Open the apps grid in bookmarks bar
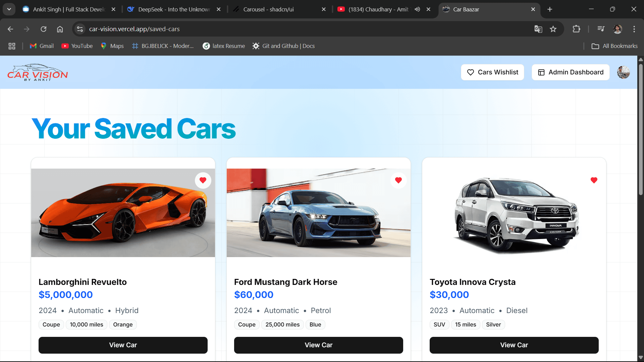Screen dimensions: 644x362 [12, 46]
